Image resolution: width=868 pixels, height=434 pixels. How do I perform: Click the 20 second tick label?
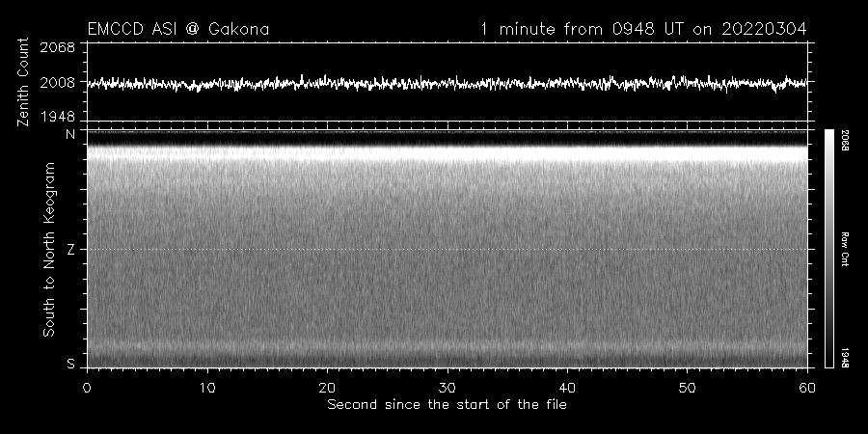pyautogui.click(x=327, y=388)
